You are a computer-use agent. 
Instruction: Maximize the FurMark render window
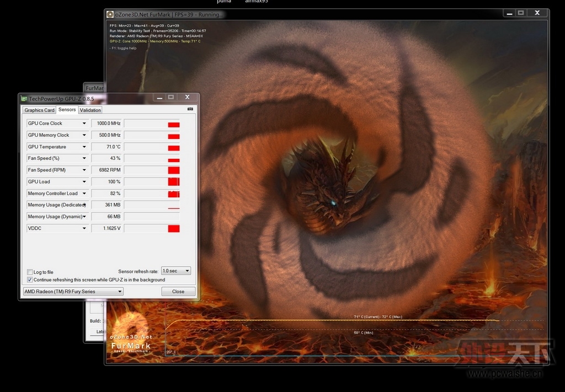click(521, 13)
